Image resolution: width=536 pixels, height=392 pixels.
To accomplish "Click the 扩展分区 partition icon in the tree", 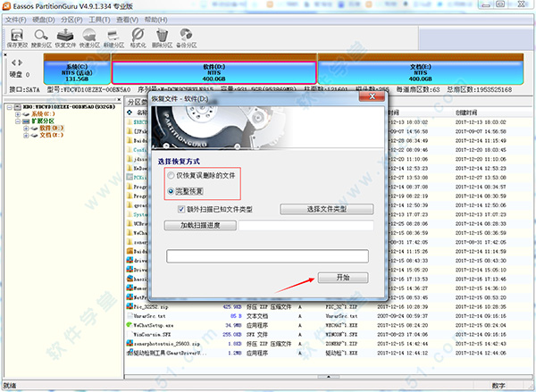I will pos(26,121).
